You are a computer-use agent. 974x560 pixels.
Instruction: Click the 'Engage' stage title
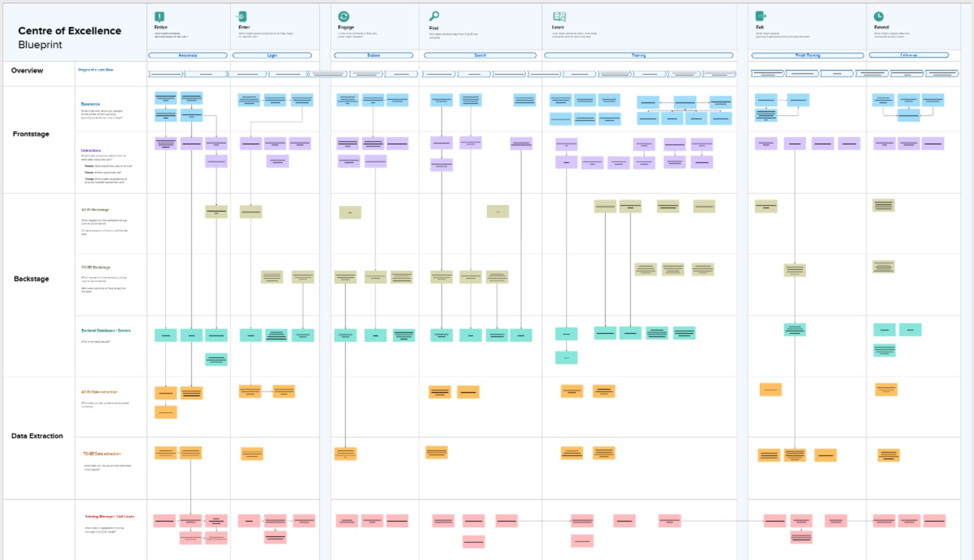click(346, 27)
